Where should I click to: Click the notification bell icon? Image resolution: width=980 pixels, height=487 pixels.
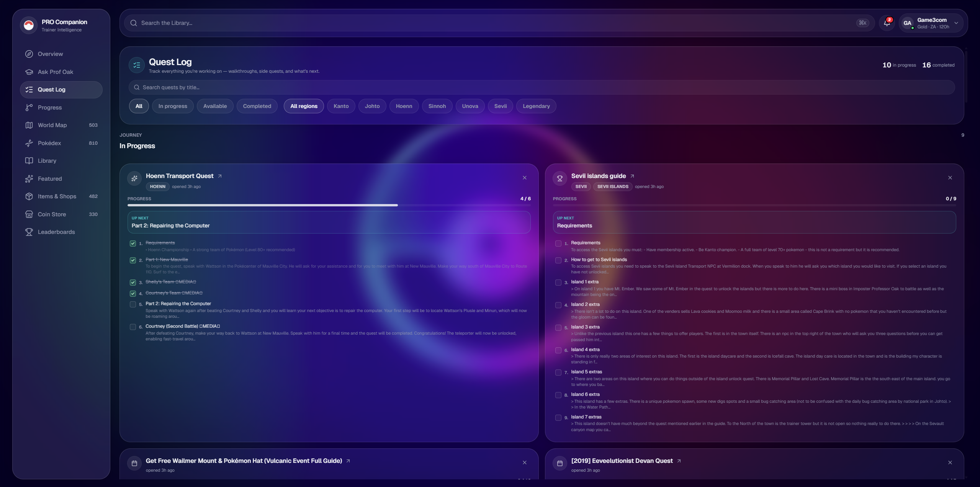[886, 23]
